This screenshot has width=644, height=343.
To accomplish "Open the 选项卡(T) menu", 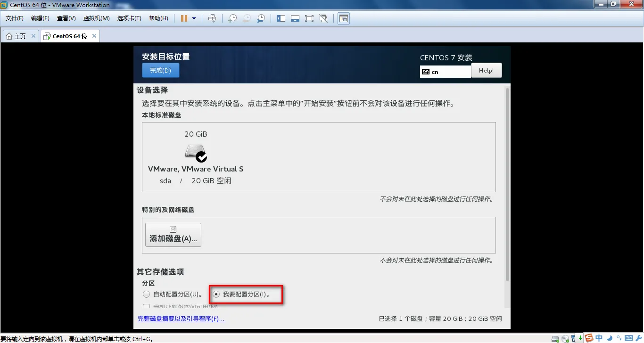I will [129, 18].
